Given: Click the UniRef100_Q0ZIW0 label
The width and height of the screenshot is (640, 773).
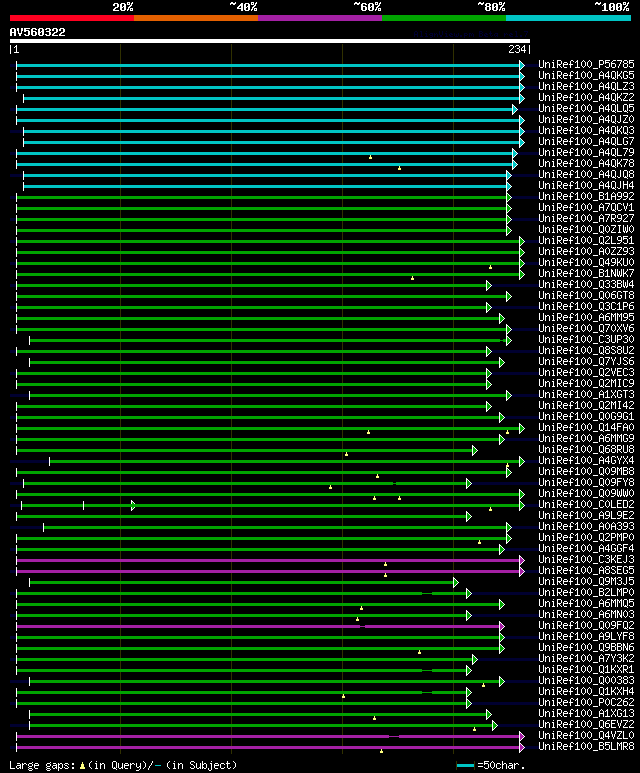Looking at the screenshot, I should click(586, 229).
